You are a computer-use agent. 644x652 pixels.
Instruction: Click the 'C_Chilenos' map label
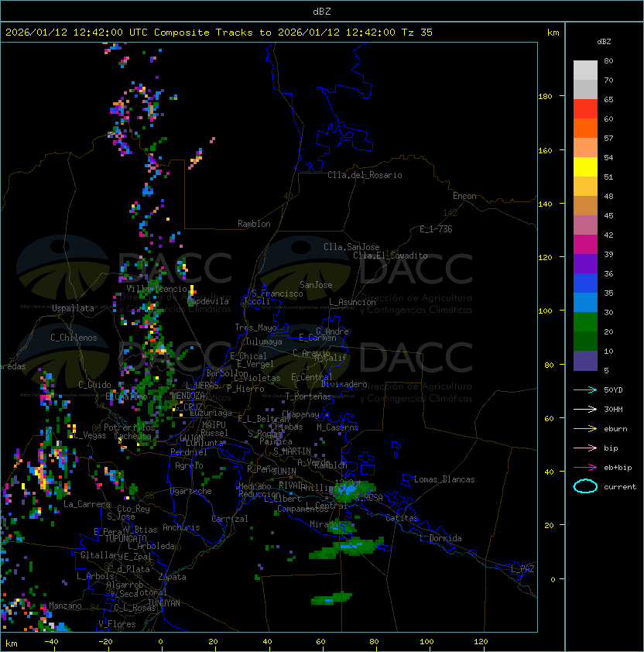(74, 337)
